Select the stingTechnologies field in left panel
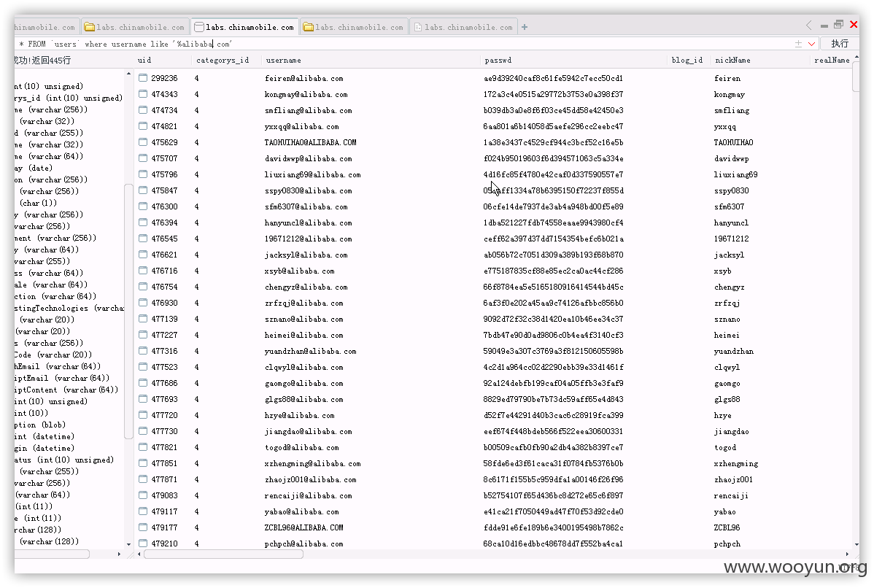 coord(69,308)
